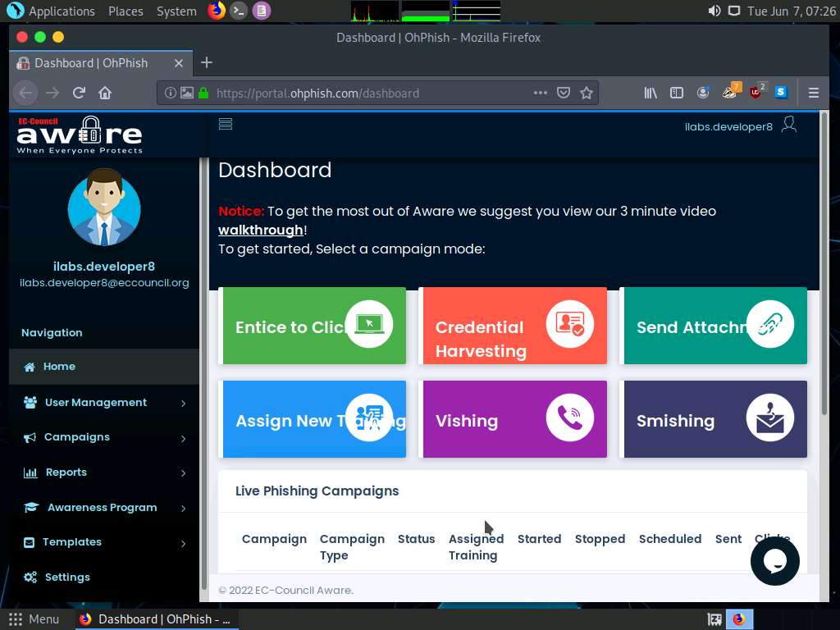840x630 pixels.
Task: Save page to Pocket icon
Action: 563,93
